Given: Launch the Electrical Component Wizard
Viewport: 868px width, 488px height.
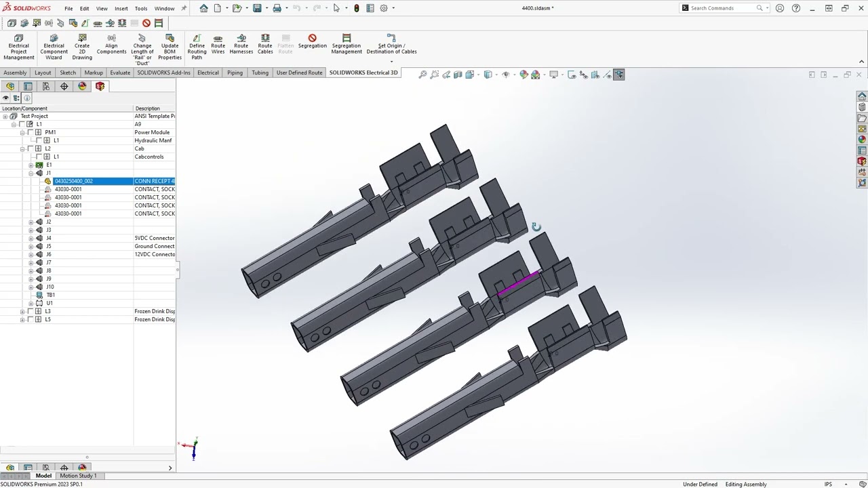Looking at the screenshot, I should (x=54, y=47).
